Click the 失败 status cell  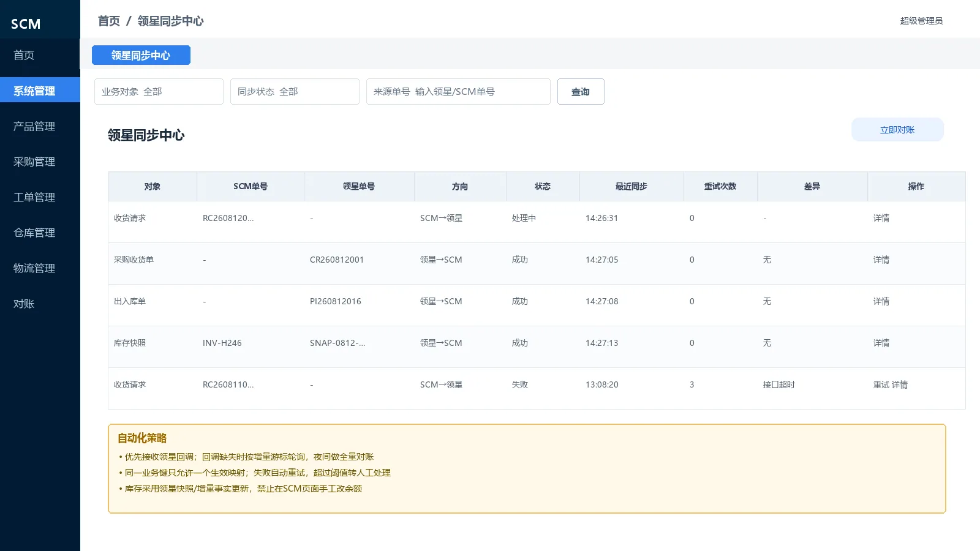click(x=520, y=384)
